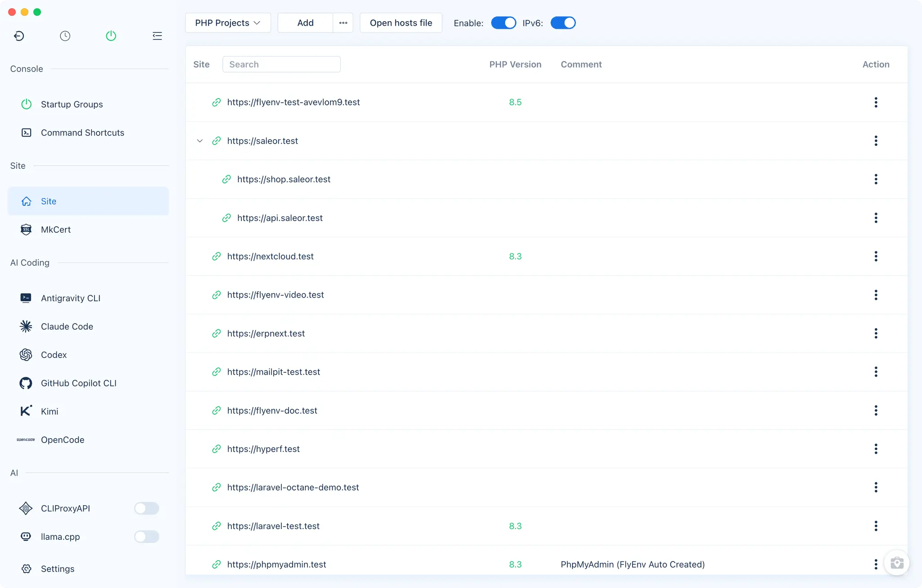The width and height of the screenshot is (922, 588).
Task: Click the PHP Version column header
Action: tap(515, 64)
